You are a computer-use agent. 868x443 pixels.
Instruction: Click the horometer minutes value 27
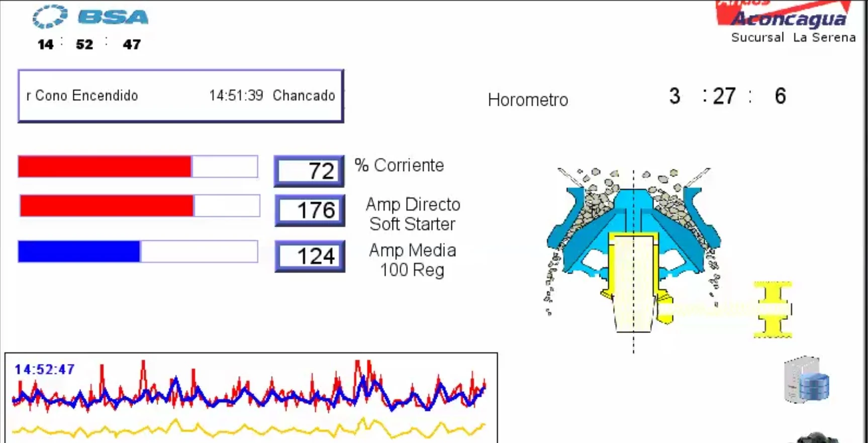[724, 96]
